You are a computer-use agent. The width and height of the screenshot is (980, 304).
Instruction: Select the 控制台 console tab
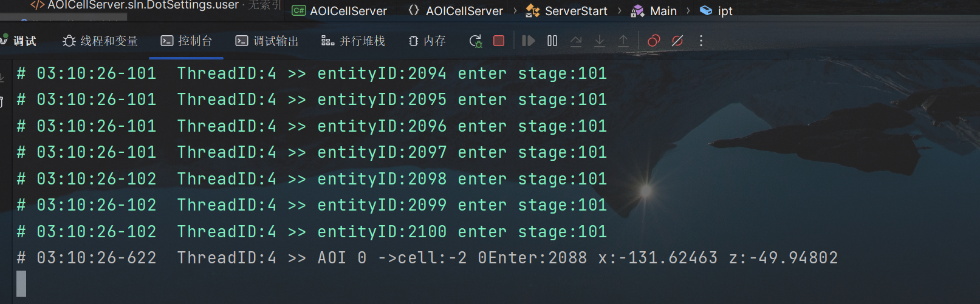coord(186,41)
